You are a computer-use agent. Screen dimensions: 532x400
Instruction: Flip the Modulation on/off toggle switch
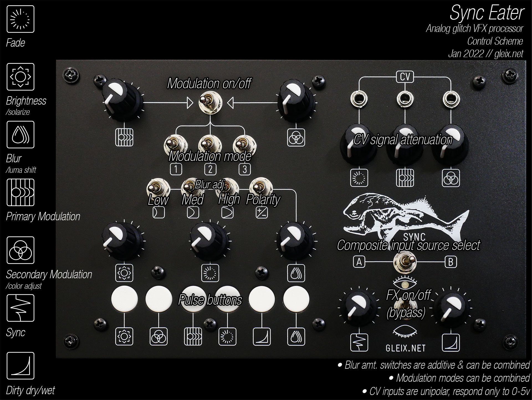[210, 102]
